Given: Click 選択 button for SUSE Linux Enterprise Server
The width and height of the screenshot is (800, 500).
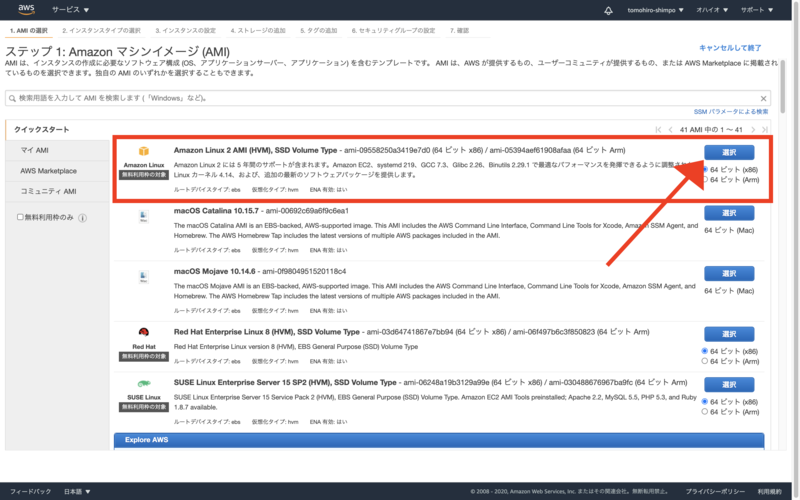Looking at the screenshot, I should click(729, 385).
